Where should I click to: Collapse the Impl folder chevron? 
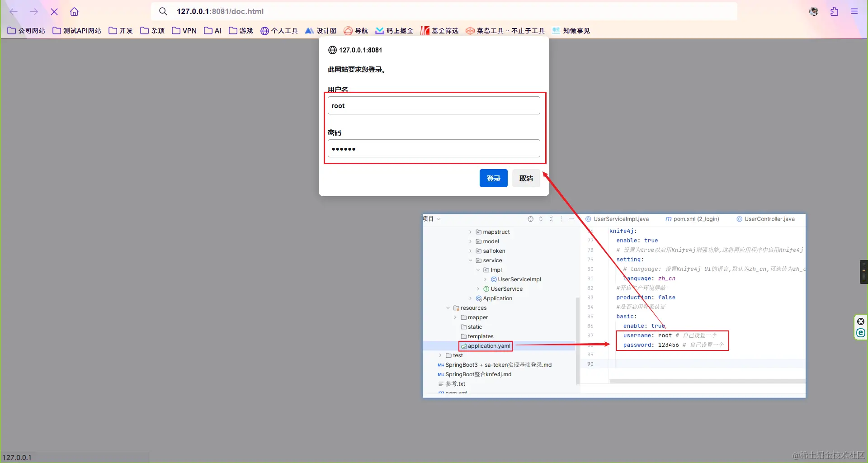478,270
